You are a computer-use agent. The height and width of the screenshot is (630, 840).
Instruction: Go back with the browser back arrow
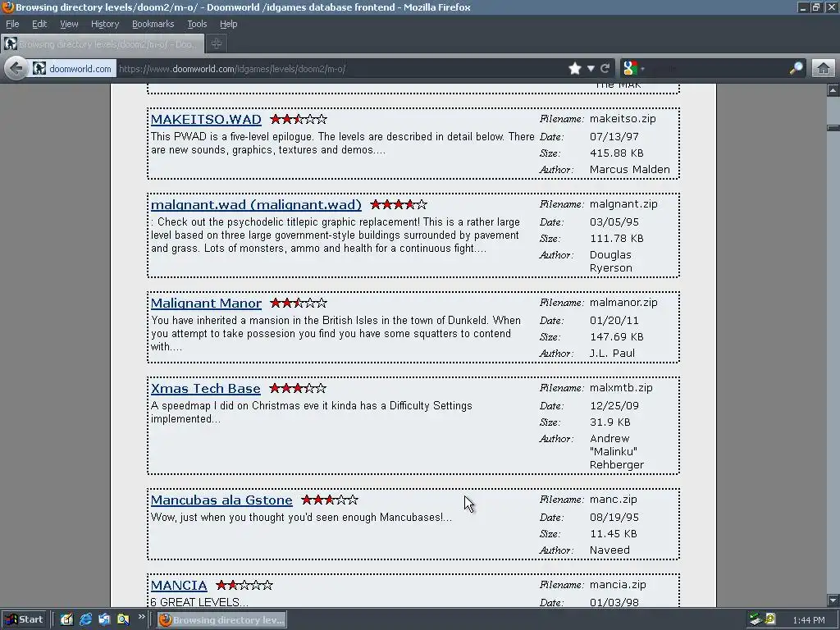point(16,69)
